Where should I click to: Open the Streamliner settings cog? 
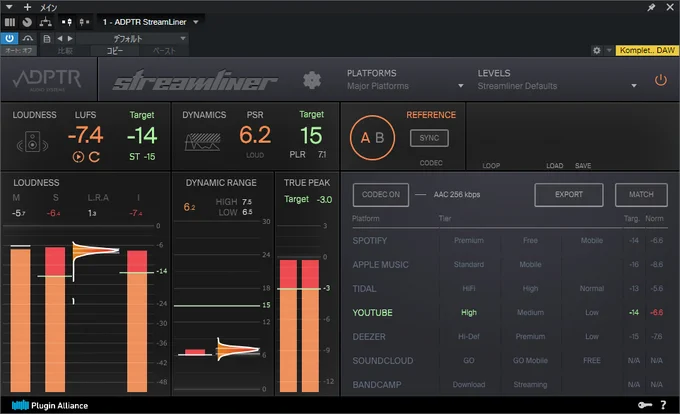pyautogui.click(x=311, y=80)
